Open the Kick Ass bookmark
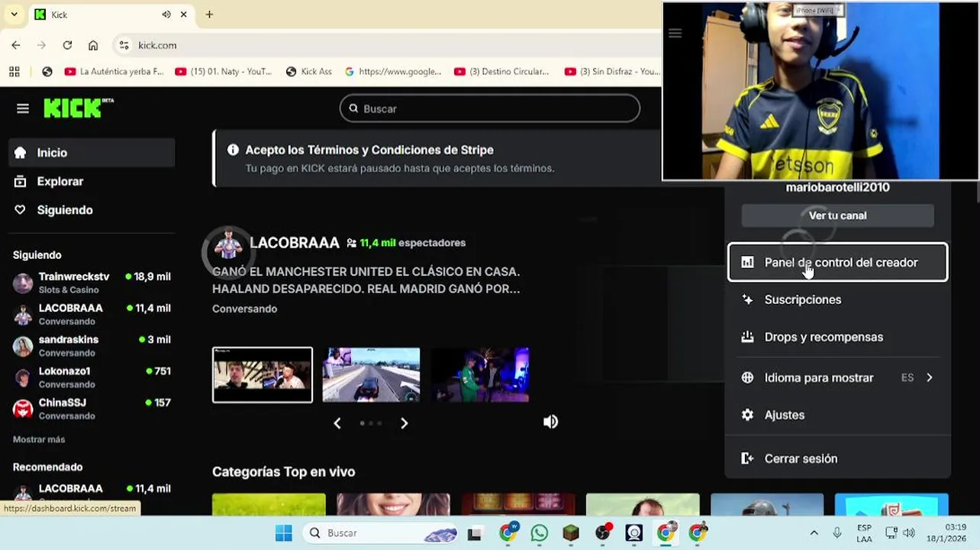Image resolution: width=980 pixels, height=550 pixels. [309, 71]
